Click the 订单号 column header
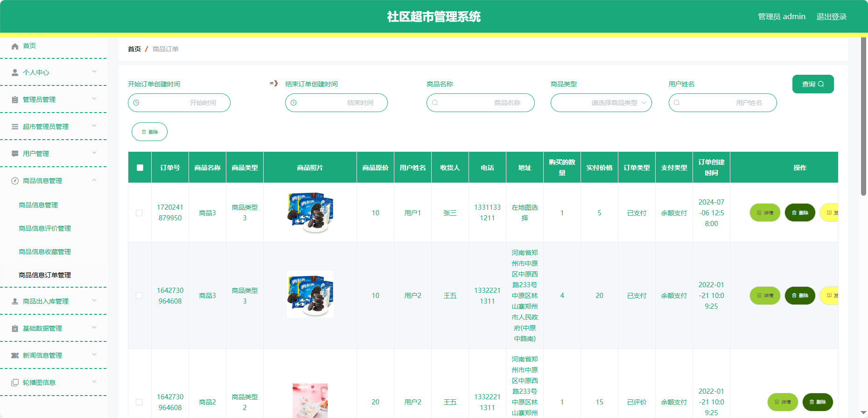868x418 pixels. 170,168
